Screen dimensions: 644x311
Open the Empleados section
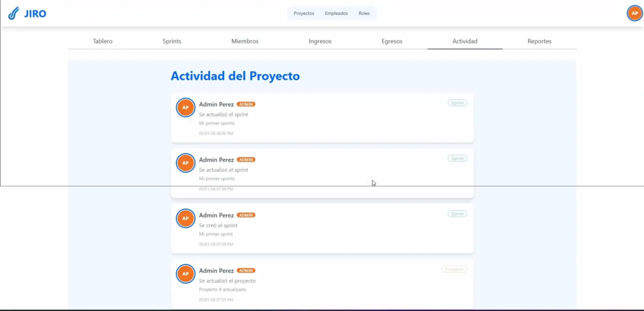(x=336, y=13)
